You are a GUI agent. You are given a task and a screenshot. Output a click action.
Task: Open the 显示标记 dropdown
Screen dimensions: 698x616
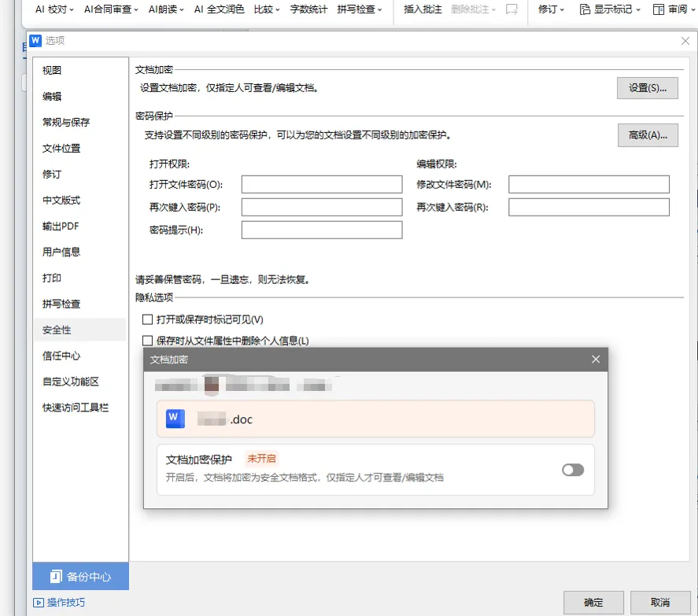click(610, 9)
